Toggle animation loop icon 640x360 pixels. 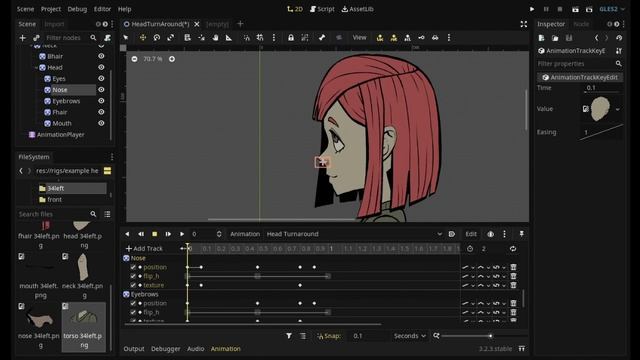click(513, 249)
